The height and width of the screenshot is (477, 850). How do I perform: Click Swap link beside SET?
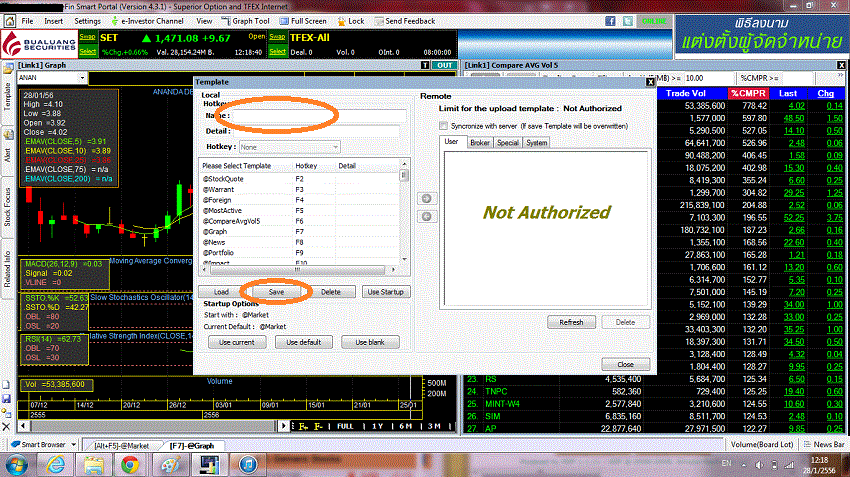[x=88, y=37]
